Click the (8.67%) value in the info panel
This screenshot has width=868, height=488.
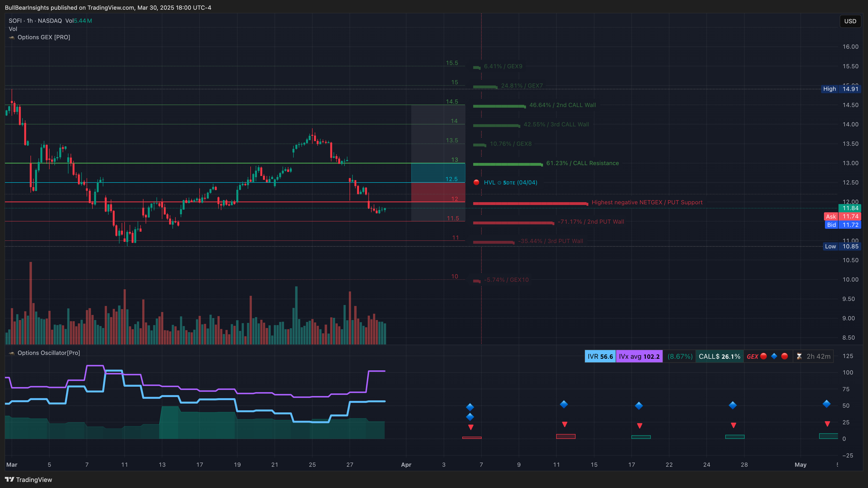[x=680, y=357]
